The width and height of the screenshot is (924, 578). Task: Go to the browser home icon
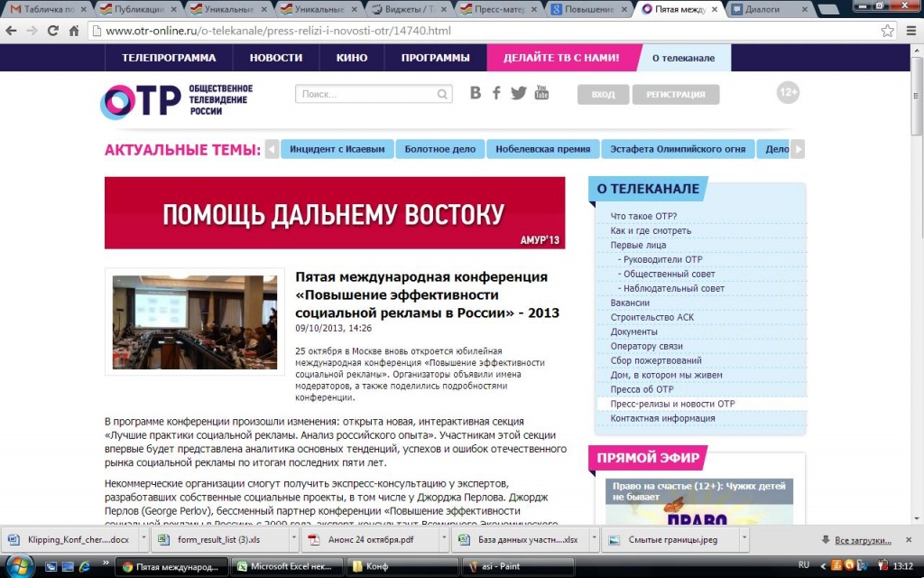pyautogui.click(x=74, y=31)
